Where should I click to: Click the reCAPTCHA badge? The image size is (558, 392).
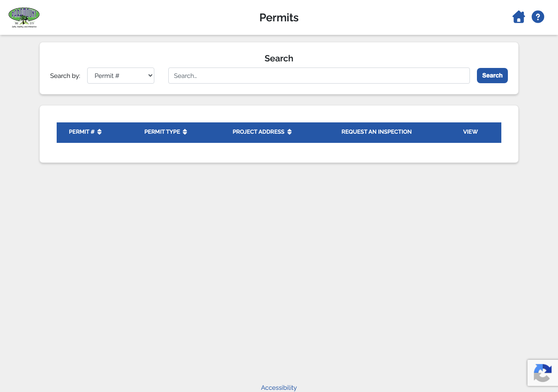click(543, 373)
